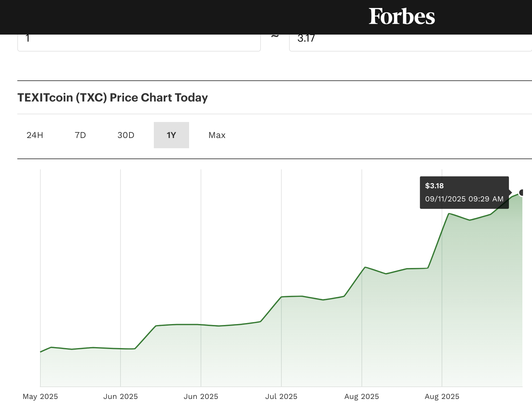Click the $3.18 price in the tooltip

(434, 186)
